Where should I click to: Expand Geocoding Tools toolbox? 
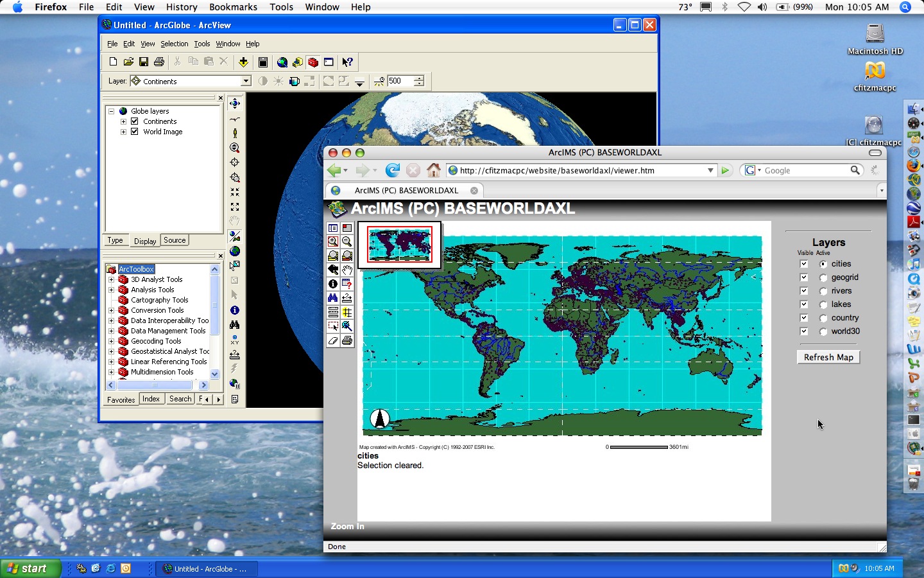point(111,341)
